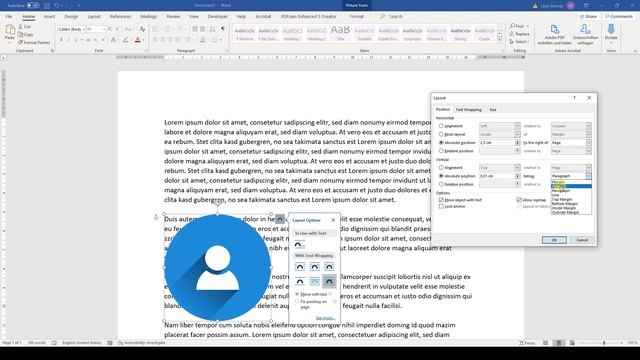Show paragraph marks with pilcrow icon
Viewport: 640px width, 360px height.
click(222, 29)
